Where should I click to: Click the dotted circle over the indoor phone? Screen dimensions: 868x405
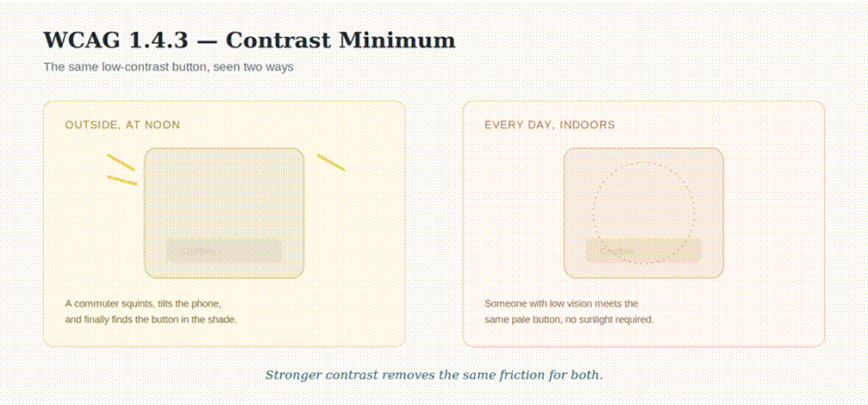coord(643,213)
